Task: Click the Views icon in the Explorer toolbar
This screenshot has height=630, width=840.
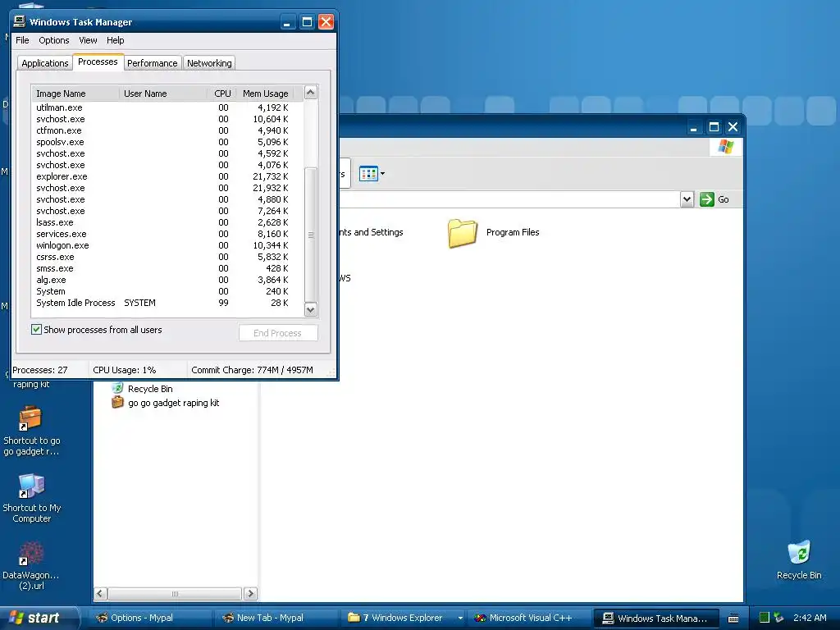Action: [368, 174]
